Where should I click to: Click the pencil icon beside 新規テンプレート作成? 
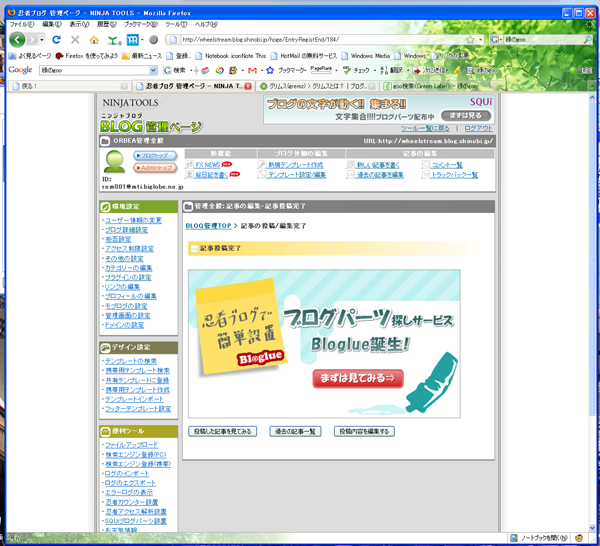(x=262, y=165)
